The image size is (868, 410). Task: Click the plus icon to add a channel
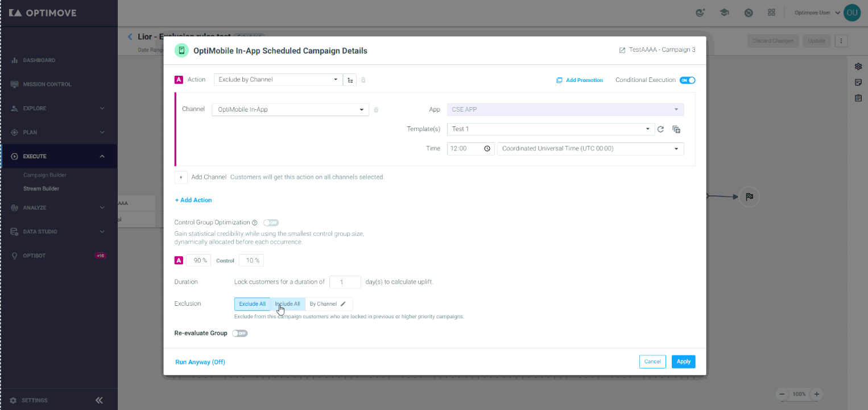(x=181, y=177)
